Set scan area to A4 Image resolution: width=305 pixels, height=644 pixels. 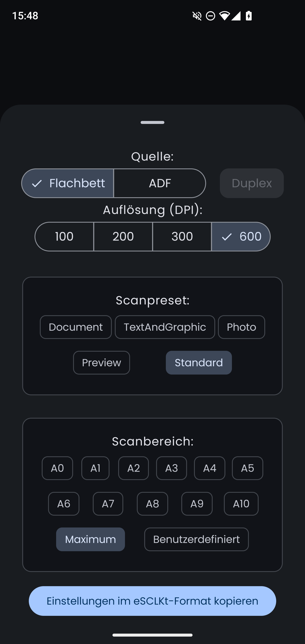pos(209,468)
